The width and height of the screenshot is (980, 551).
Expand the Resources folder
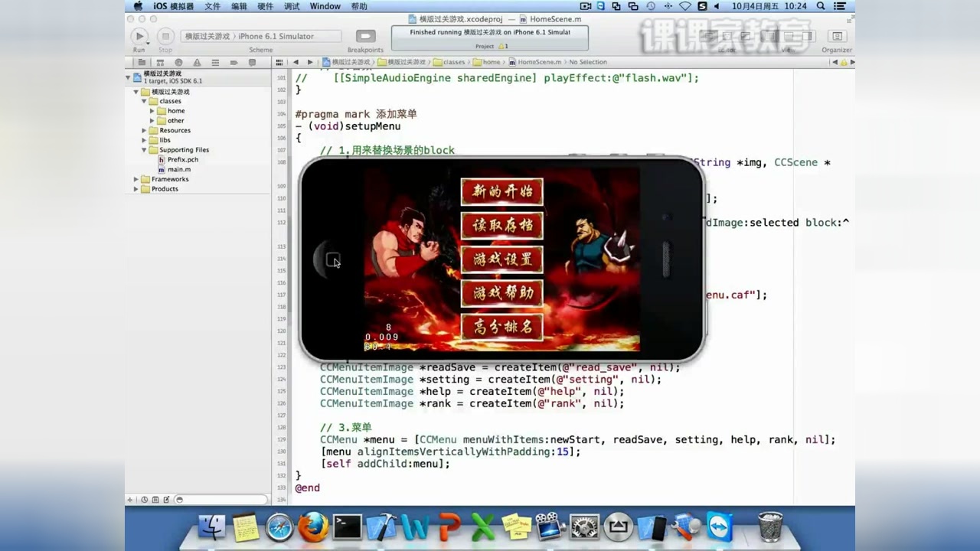144,131
